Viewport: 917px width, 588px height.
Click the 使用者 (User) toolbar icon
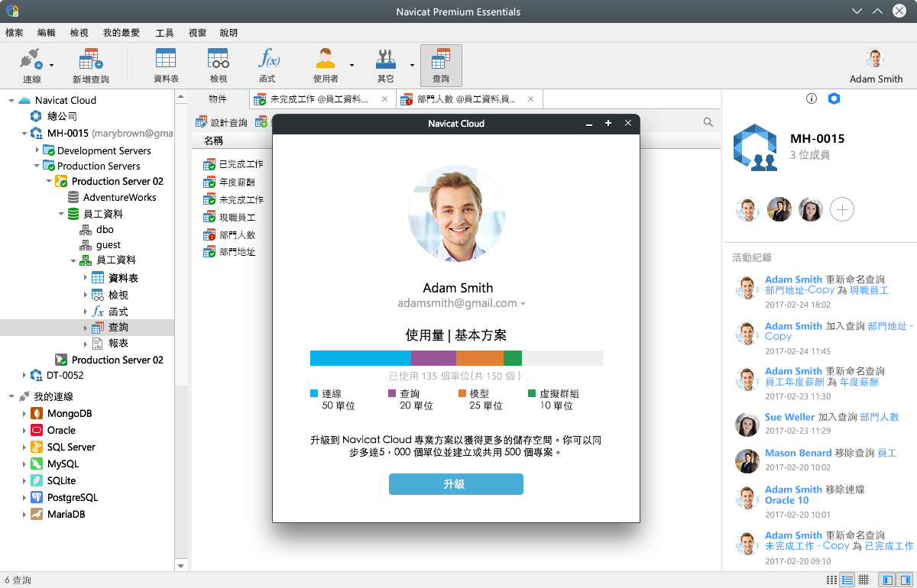[326, 66]
